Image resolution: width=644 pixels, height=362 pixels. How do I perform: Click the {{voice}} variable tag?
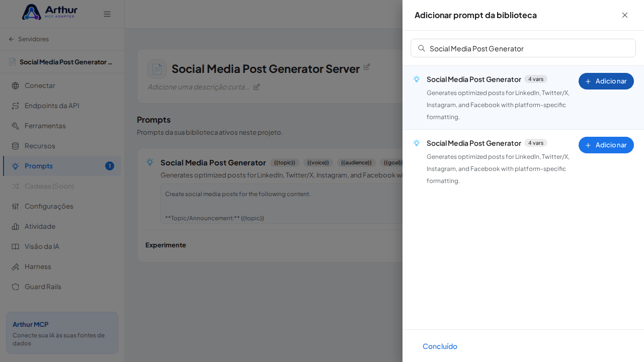[x=318, y=162]
